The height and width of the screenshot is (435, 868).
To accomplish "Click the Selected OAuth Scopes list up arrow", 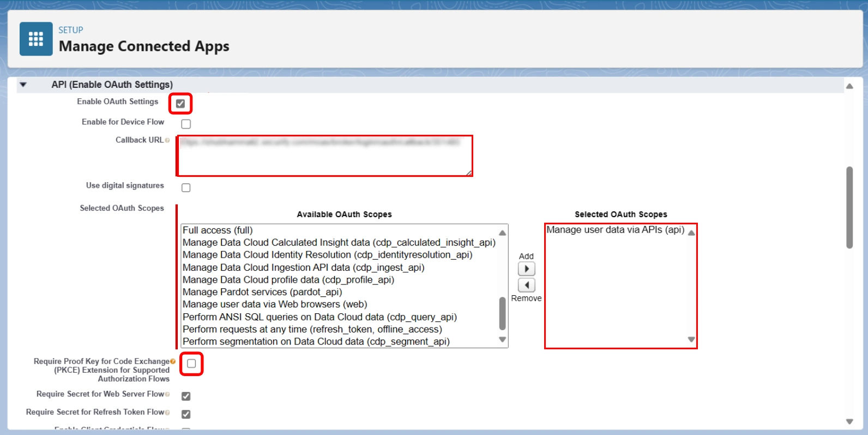I will pos(691,233).
